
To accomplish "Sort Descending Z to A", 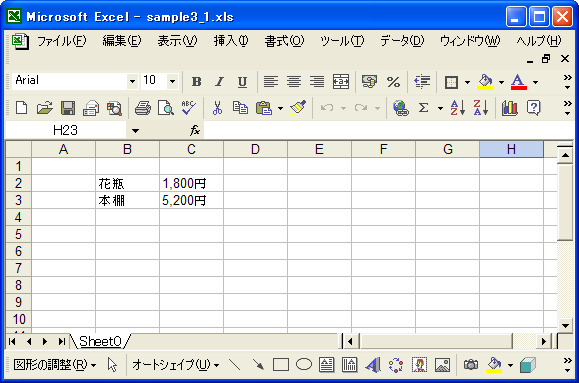I will click(480, 108).
